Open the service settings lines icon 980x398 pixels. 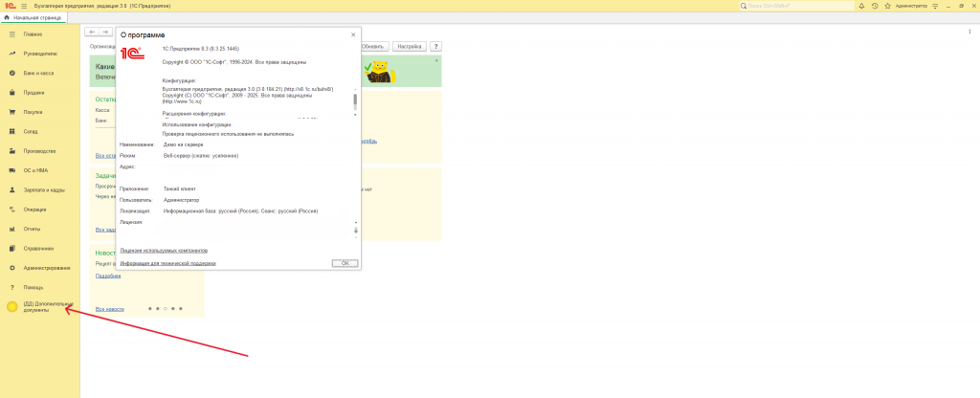tap(936, 6)
